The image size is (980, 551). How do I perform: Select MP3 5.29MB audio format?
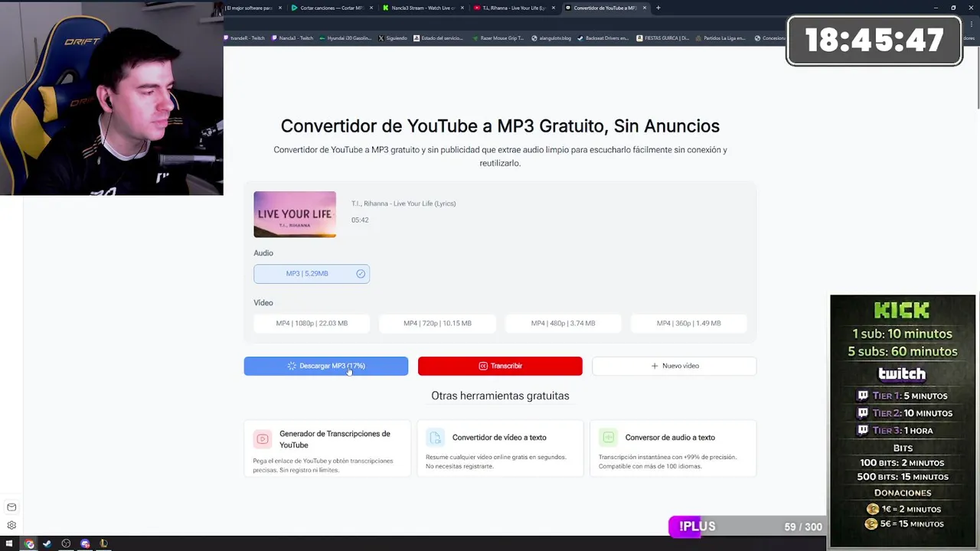pos(312,274)
